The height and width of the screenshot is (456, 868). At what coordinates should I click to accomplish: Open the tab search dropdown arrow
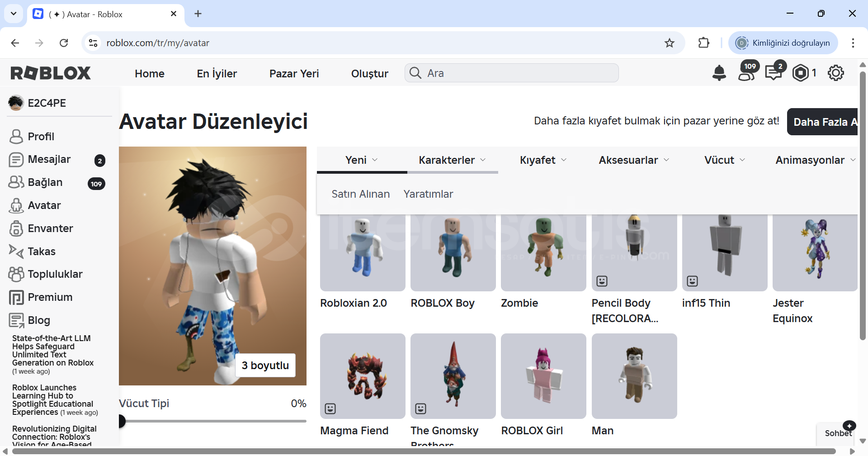pos(14,14)
